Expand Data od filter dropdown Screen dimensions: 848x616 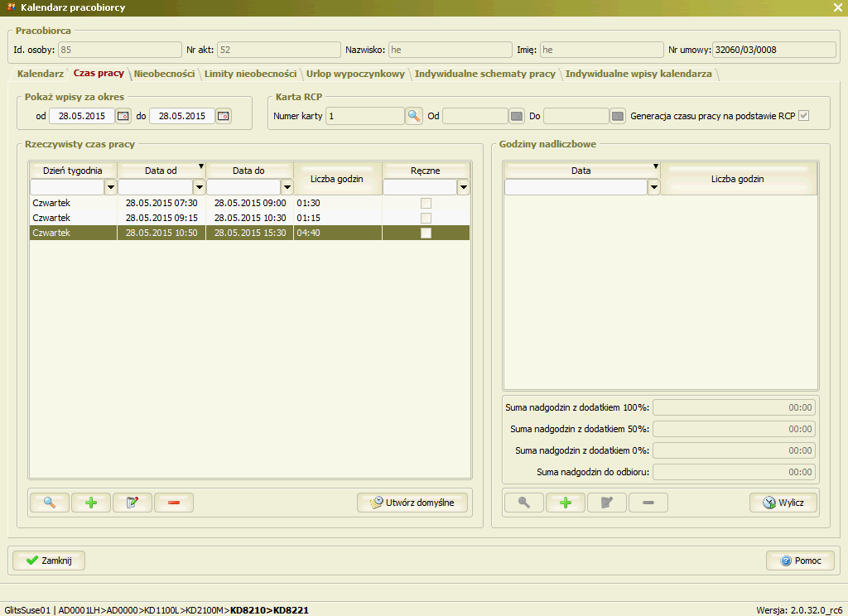pos(199,187)
